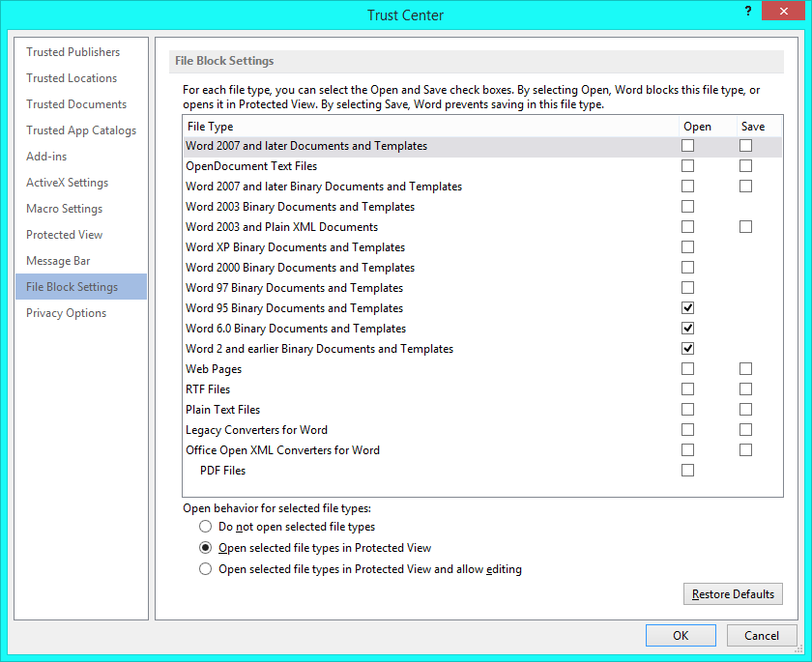Check Open for Word 2003 and Plain XML
Image resolution: width=812 pixels, height=662 pixels.
(x=687, y=227)
